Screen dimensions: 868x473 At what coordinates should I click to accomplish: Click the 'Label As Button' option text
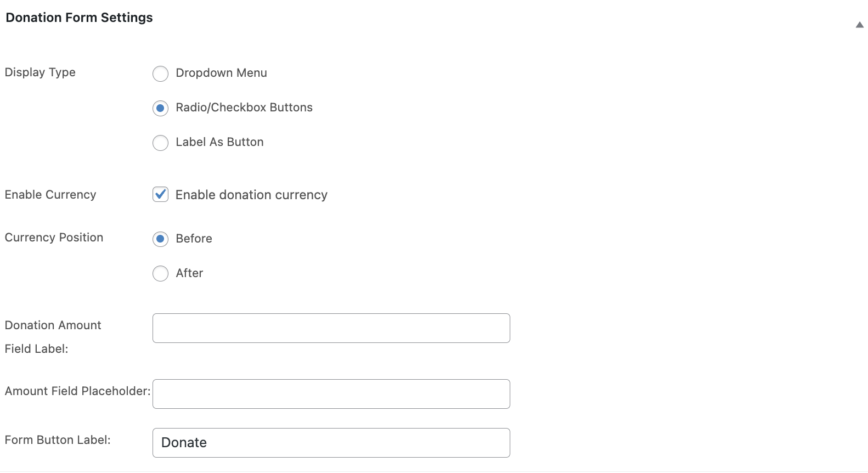click(219, 142)
